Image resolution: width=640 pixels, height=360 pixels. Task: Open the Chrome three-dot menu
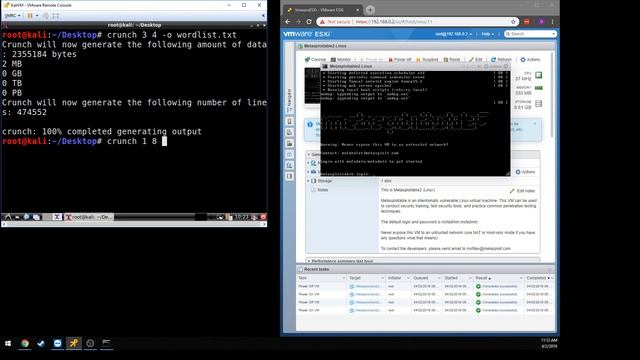click(553, 22)
